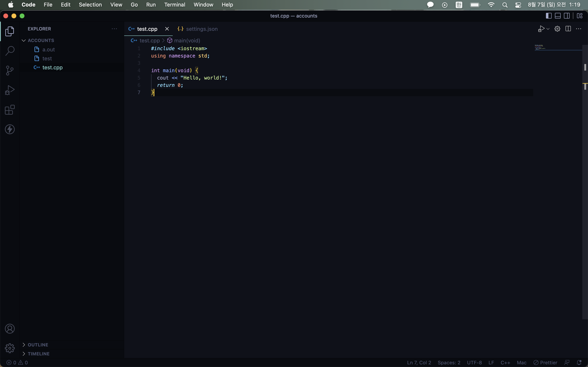588x367 pixels.
Task: Toggle primary side bar visibility
Action: (549, 16)
